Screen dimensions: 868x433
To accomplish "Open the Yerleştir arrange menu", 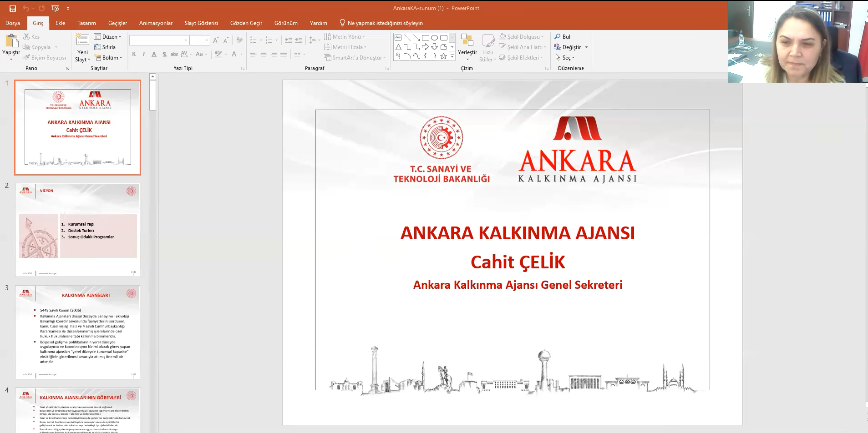I will click(x=467, y=47).
